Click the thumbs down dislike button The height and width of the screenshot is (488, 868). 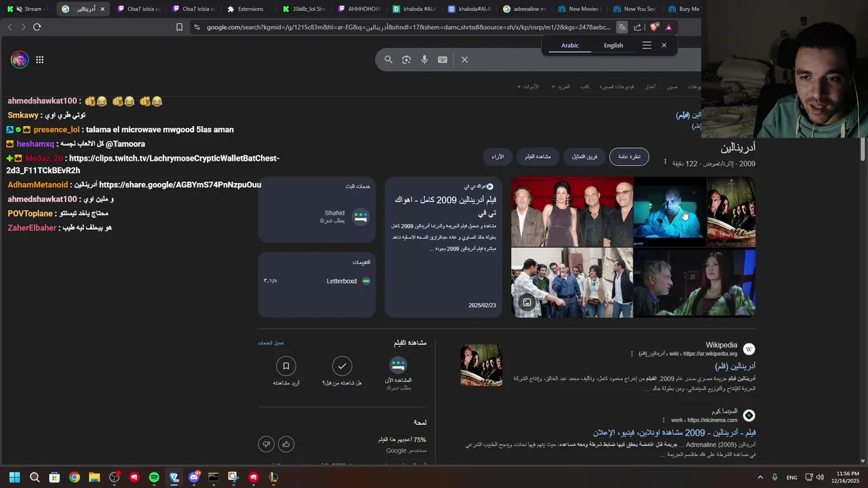266,444
